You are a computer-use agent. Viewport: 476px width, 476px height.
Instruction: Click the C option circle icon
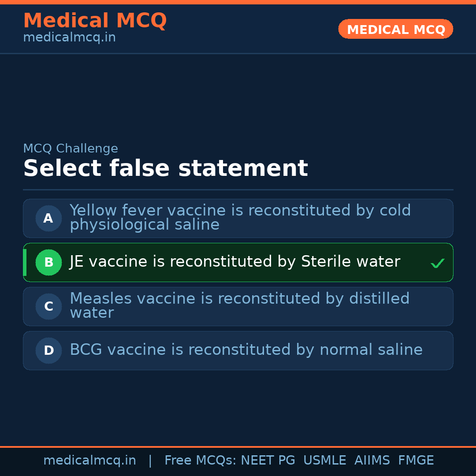(x=48, y=306)
